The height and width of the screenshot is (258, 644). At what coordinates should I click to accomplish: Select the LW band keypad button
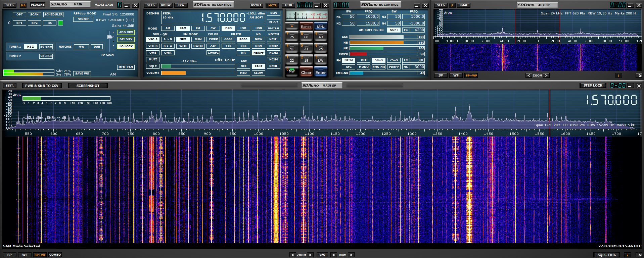[x=320, y=59]
